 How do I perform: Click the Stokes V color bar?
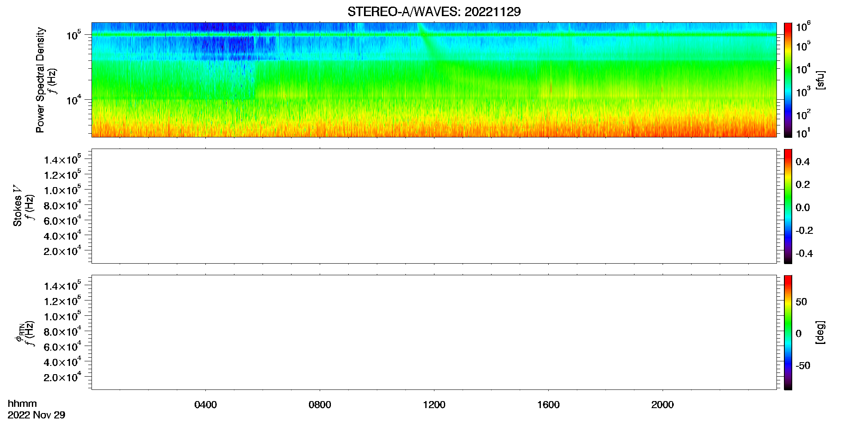click(x=788, y=206)
